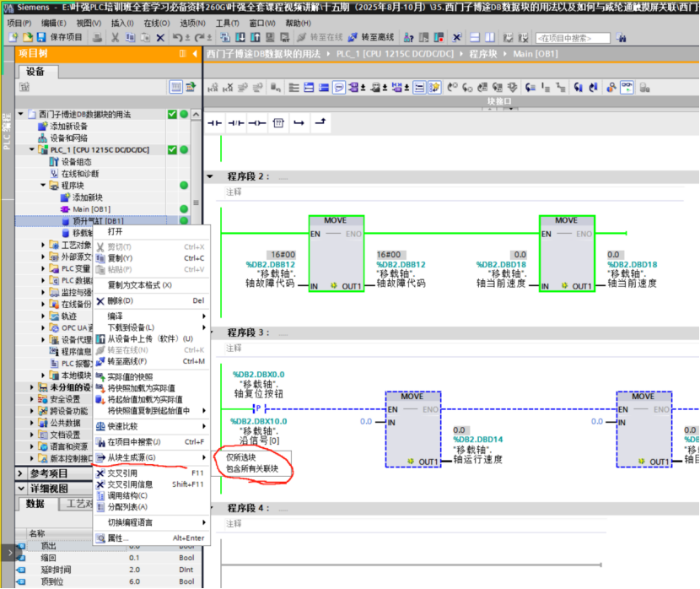Expand the 参考项目 section
700x589 pixels.
pos(20,473)
